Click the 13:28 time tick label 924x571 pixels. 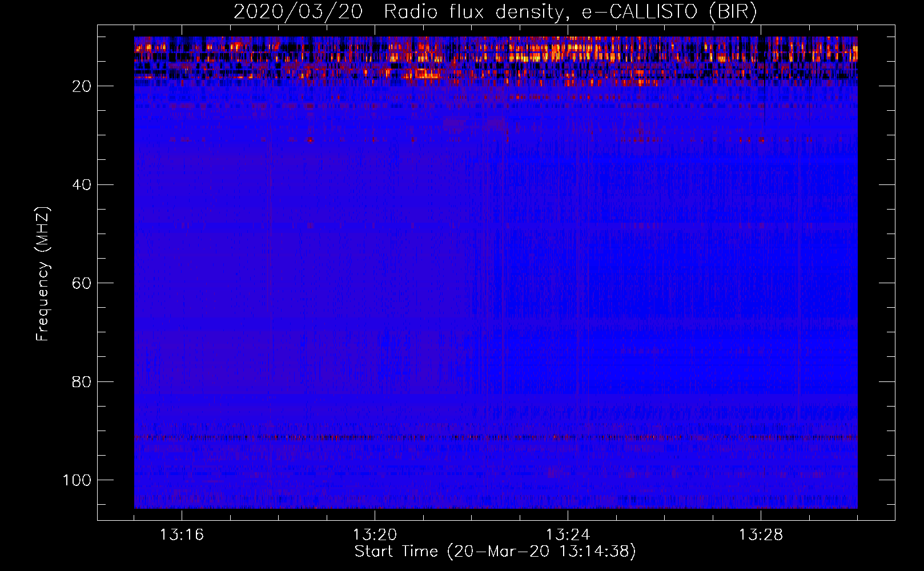pyautogui.click(x=761, y=535)
